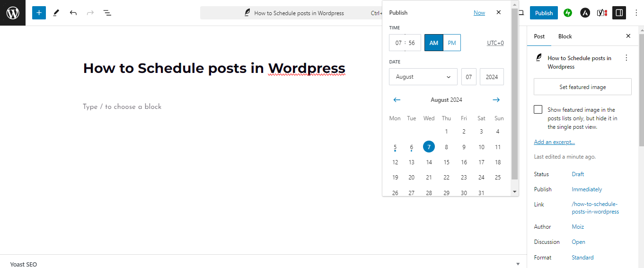
Task: Select AM time period
Action: coord(434,43)
